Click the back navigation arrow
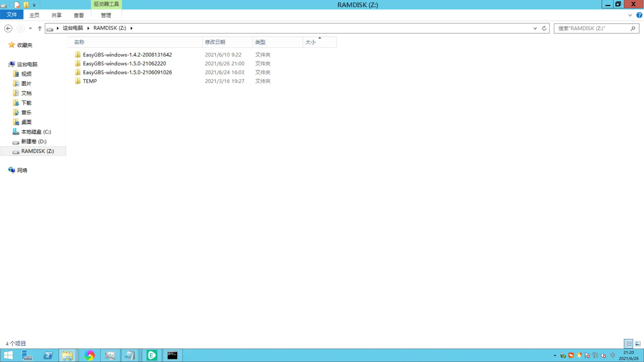This screenshot has width=644, height=362. click(8, 28)
